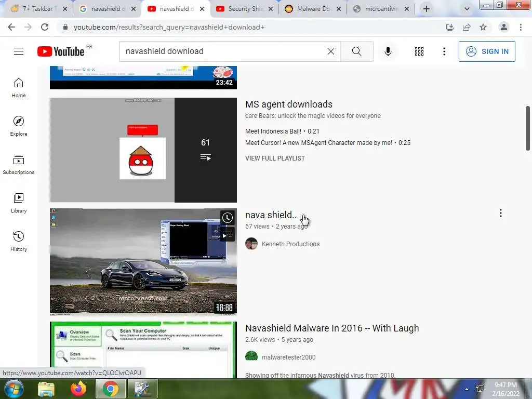The width and height of the screenshot is (532, 399).
Task: Add nava shield video to Watch later
Action: 228,218
